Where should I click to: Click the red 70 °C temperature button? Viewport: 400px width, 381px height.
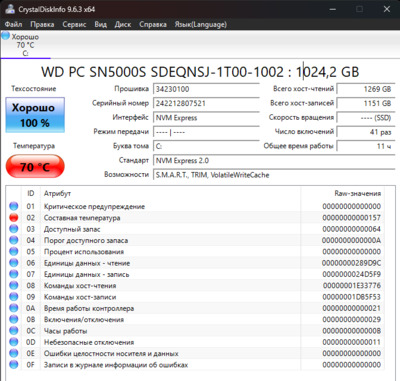35,166
